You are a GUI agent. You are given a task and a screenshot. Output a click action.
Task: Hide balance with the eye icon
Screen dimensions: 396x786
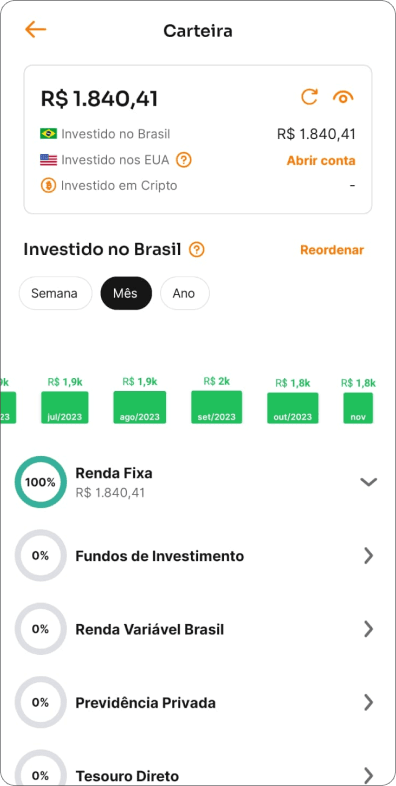343,97
